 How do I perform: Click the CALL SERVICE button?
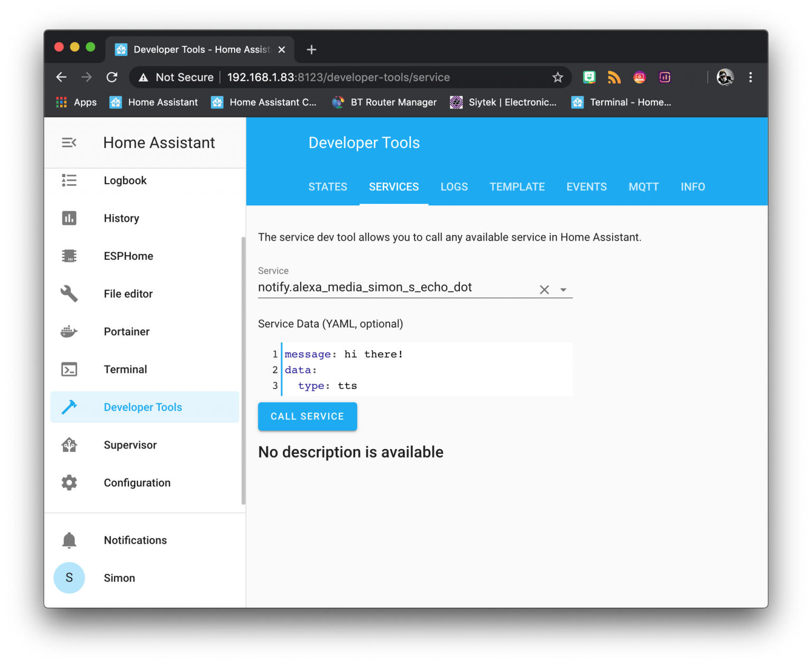pos(307,416)
